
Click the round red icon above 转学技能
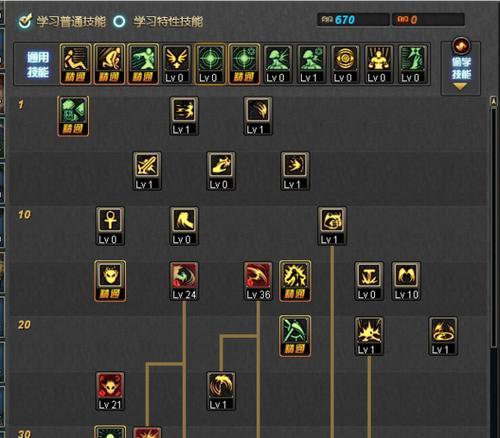[x=461, y=45]
